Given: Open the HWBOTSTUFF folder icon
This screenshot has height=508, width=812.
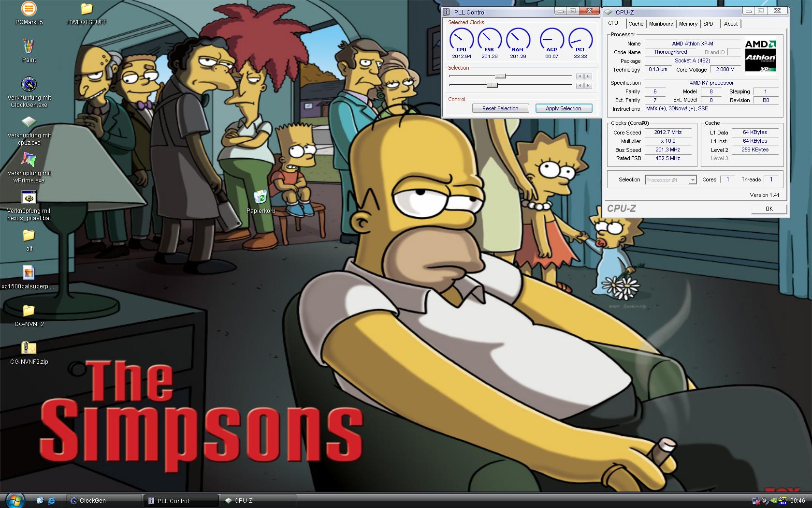Looking at the screenshot, I should (87, 9).
